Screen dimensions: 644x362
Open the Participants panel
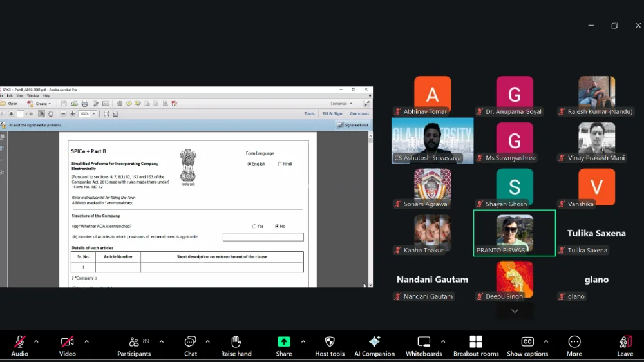[x=134, y=342]
